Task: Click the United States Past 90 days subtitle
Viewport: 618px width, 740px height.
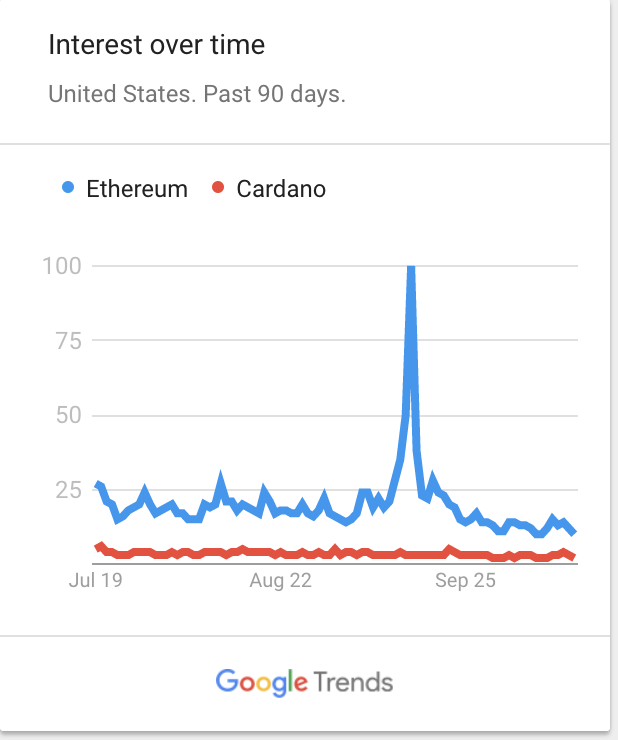Action: [x=197, y=96]
